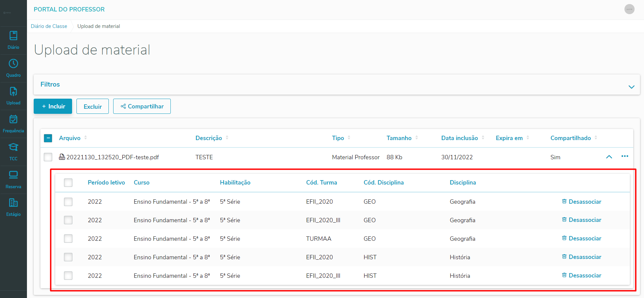
Task: Click the Compartilhar button
Action: point(142,106)
